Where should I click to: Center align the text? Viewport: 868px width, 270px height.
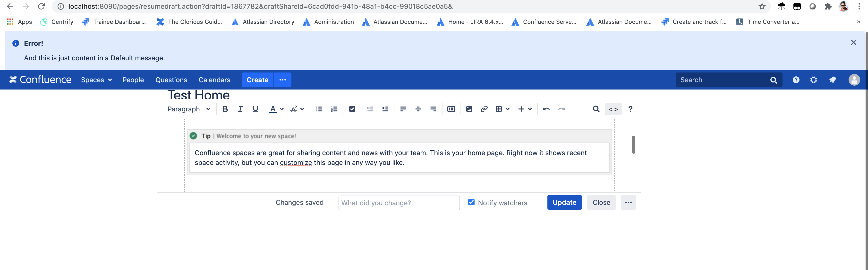(418, 109)
